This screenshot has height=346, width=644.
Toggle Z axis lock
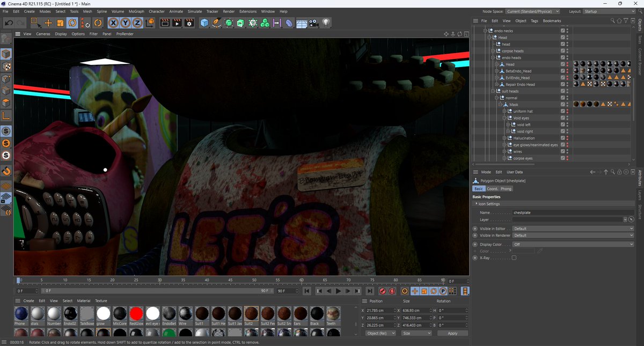137,23
